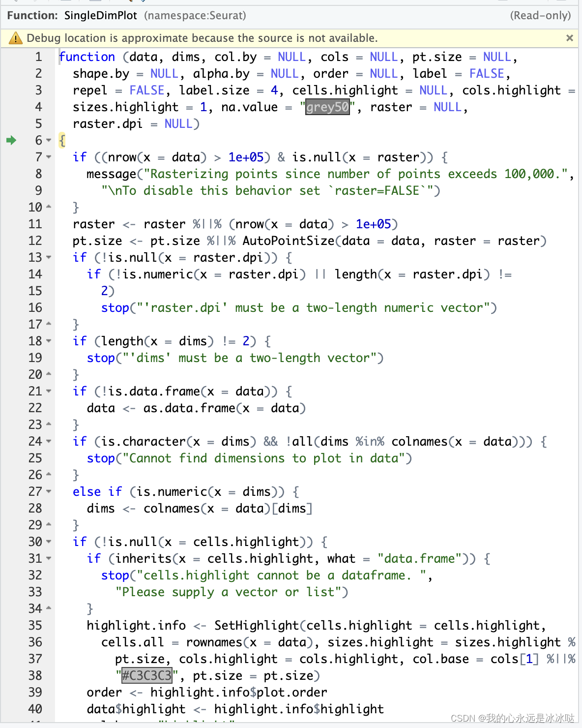
Task: Collapse the cells.highlight block at line 30
Action: (x=49, y=542)
